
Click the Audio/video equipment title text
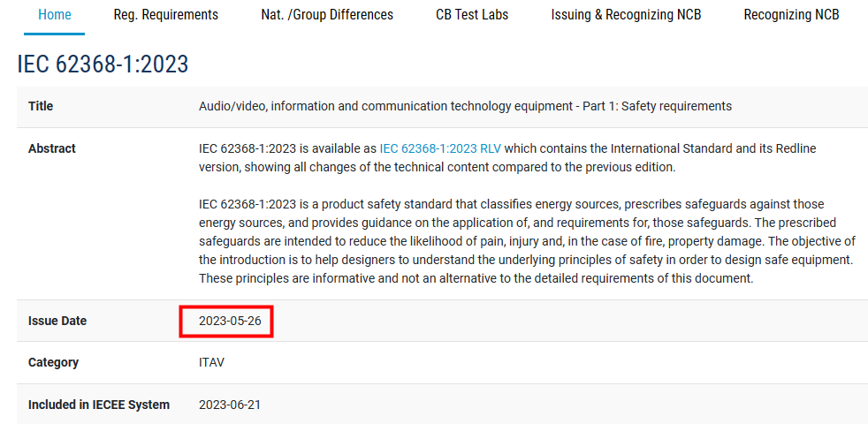pos(465,106)
